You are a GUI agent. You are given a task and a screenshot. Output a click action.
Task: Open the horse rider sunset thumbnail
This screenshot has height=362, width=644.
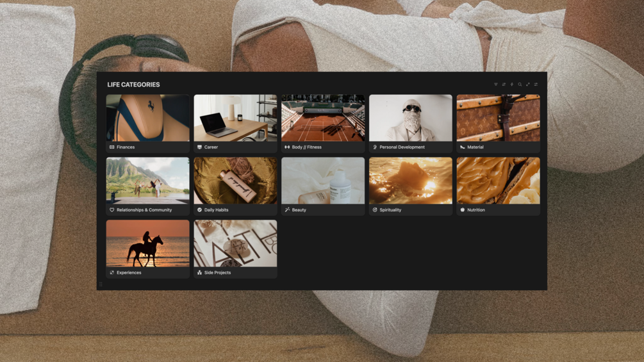148,243
